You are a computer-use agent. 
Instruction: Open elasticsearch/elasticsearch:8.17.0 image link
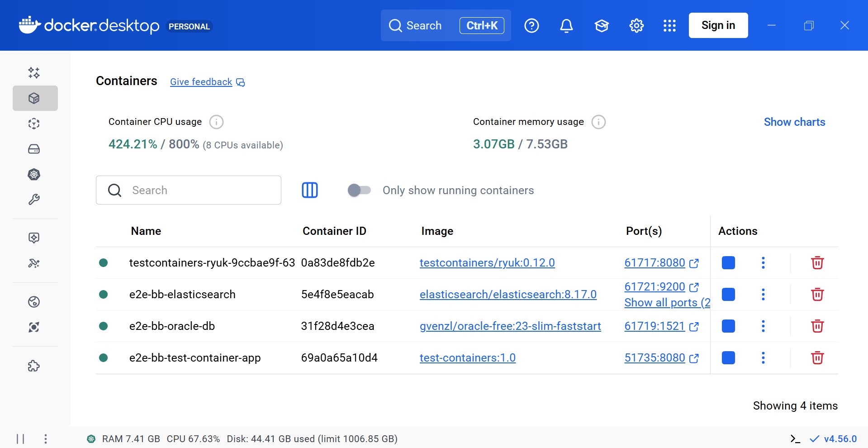point(508,294)
